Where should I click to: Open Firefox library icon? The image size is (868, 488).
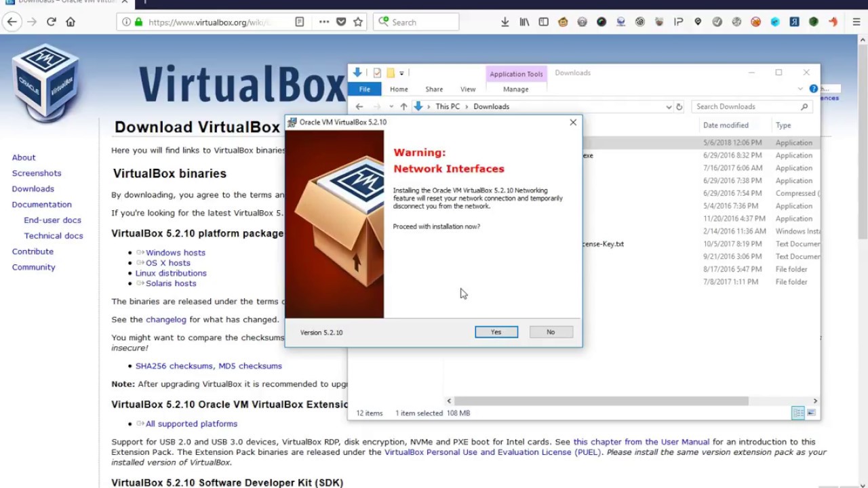[524, 22]
